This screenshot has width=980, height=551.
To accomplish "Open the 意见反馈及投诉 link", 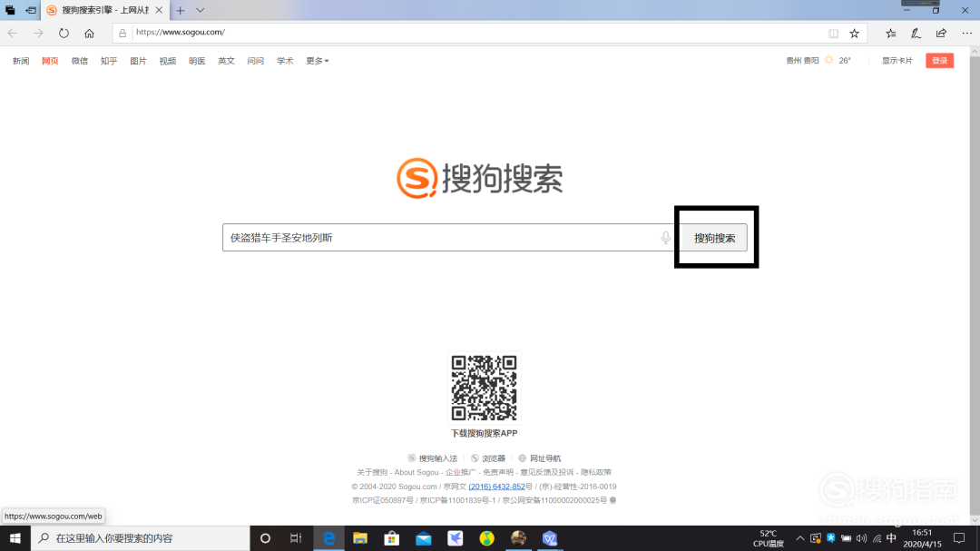I will [x=547, y=472].
